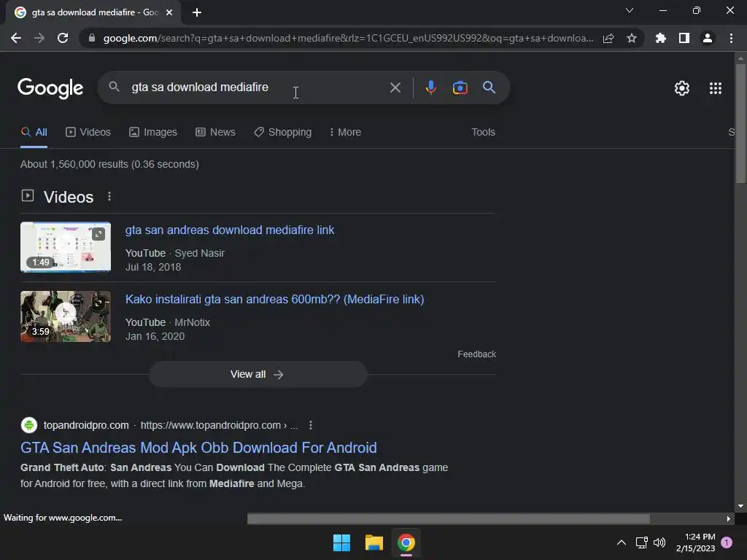Open a new browser tab
The height and width of the screenshot is (560, 747).
(197, 12)
